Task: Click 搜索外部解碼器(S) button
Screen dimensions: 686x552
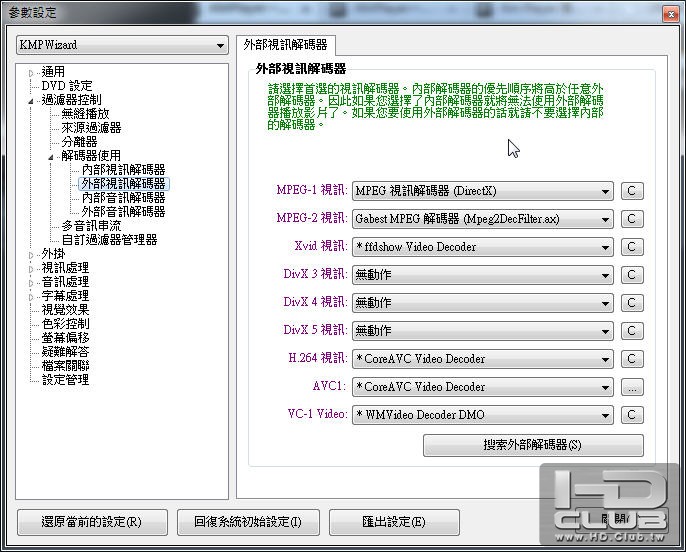Action: click(533, 445)
